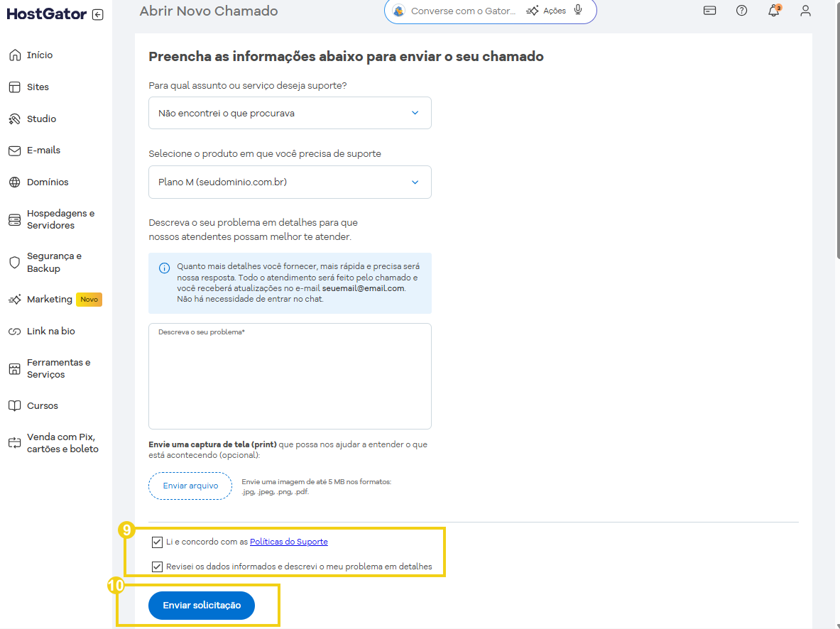Collapse the HostGator sidebar with the arrow icon

click(98, 15)
